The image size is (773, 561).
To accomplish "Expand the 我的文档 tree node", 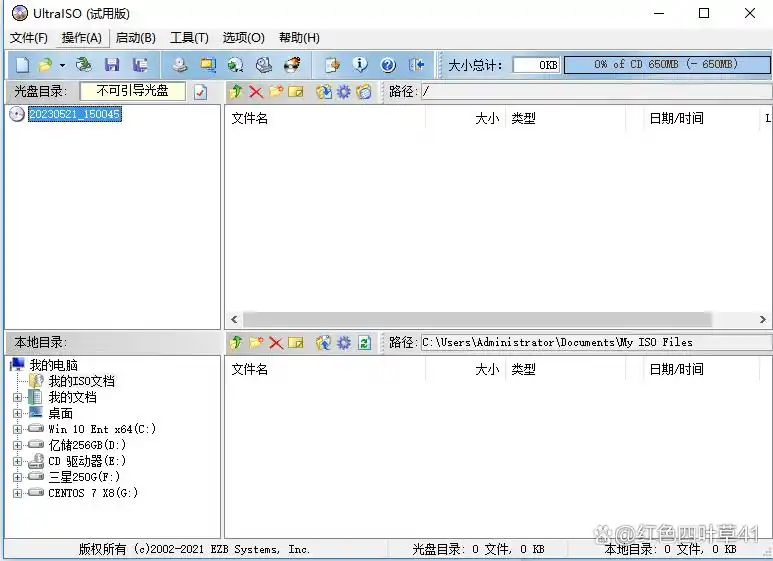I will [x=17, y=397].
